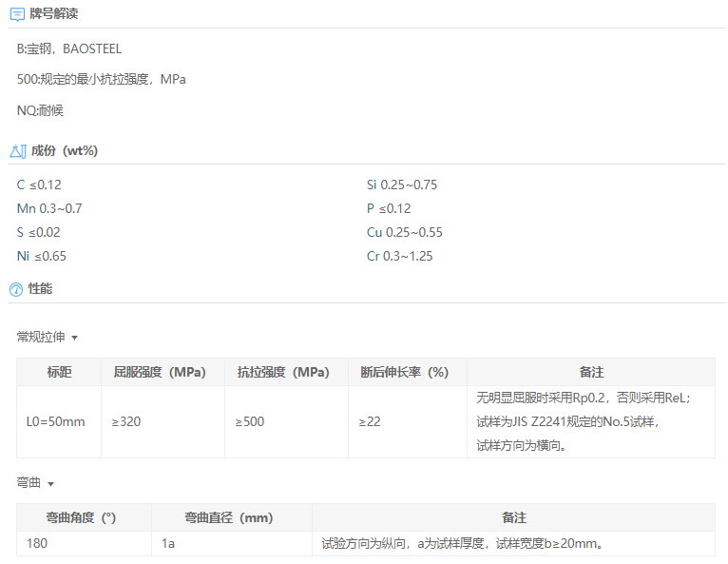Select the 性能 heading text

click(41, 288)
